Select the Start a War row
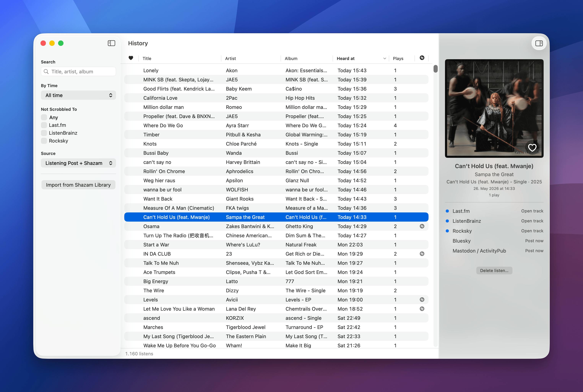Image resolution: width=583 pixels, height=392 pixels. [x=276, y=245]
